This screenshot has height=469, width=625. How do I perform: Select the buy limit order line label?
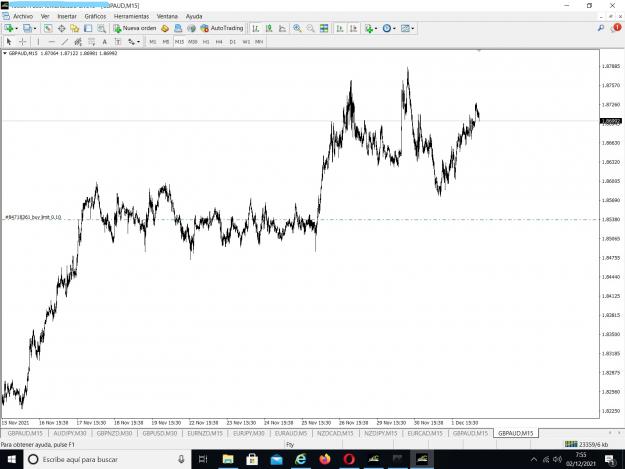pyautogui.click(x=33, y=217)
